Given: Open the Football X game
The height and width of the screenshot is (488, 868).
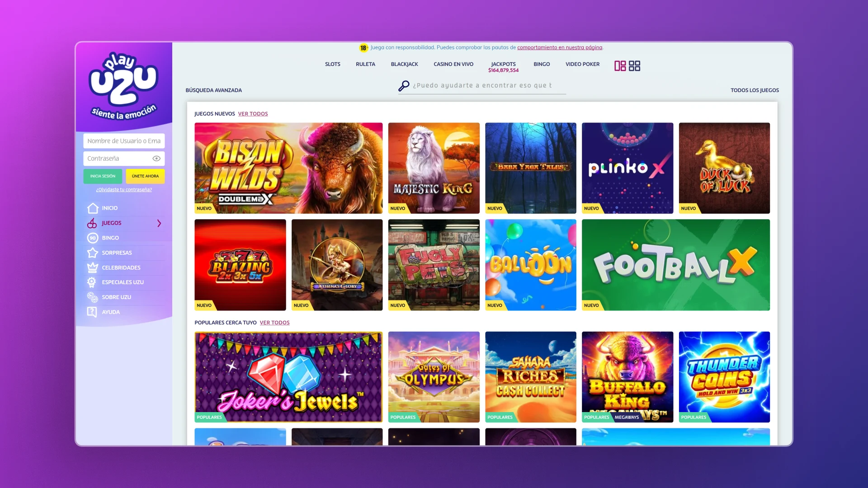Looking at the screenshot, I should point(675,265).
